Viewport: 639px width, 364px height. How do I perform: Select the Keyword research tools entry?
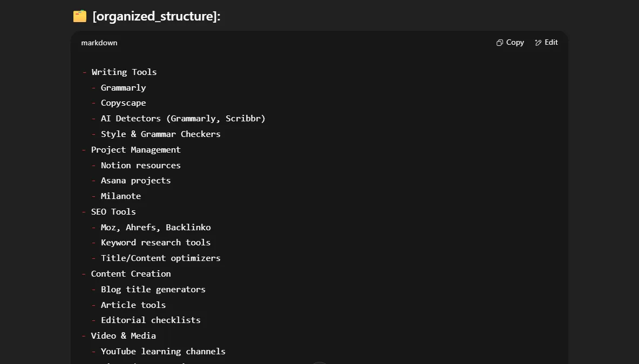(x=155, y=242)
